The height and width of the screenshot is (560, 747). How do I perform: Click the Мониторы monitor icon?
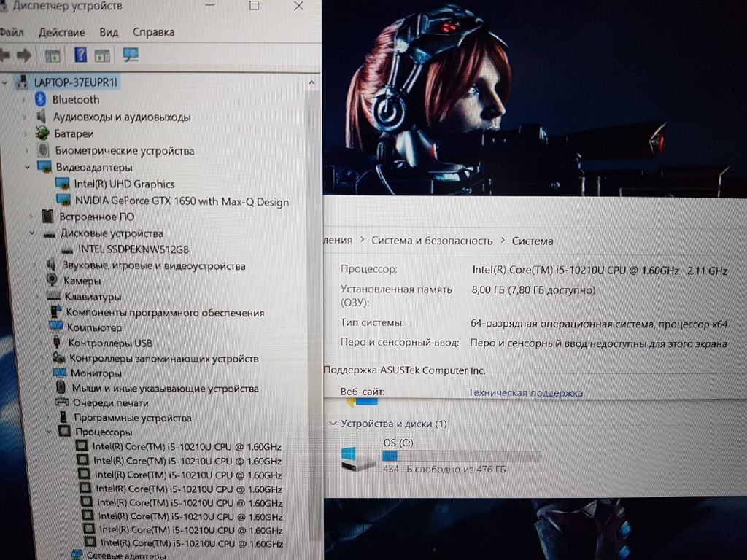tap(60, 373)
